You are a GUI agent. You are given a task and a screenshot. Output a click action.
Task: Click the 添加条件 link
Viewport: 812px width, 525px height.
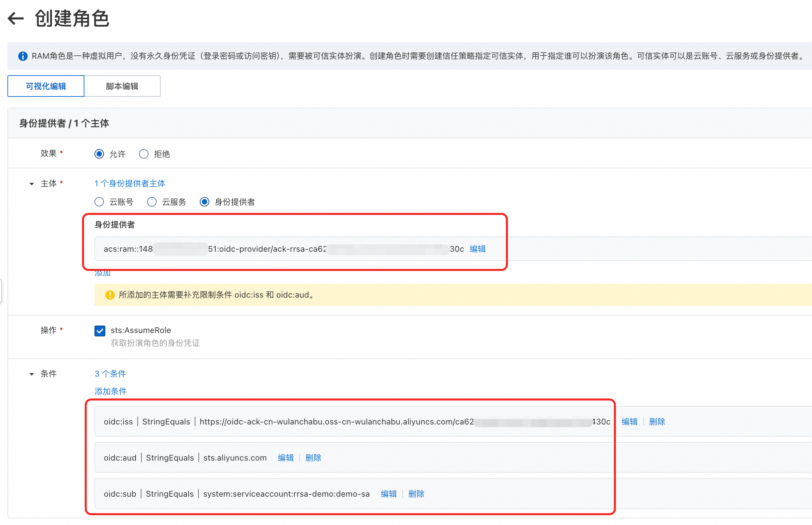coord(110,391)
